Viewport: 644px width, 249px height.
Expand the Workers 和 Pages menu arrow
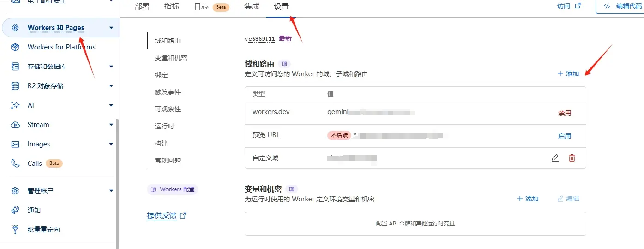point(111,28)
